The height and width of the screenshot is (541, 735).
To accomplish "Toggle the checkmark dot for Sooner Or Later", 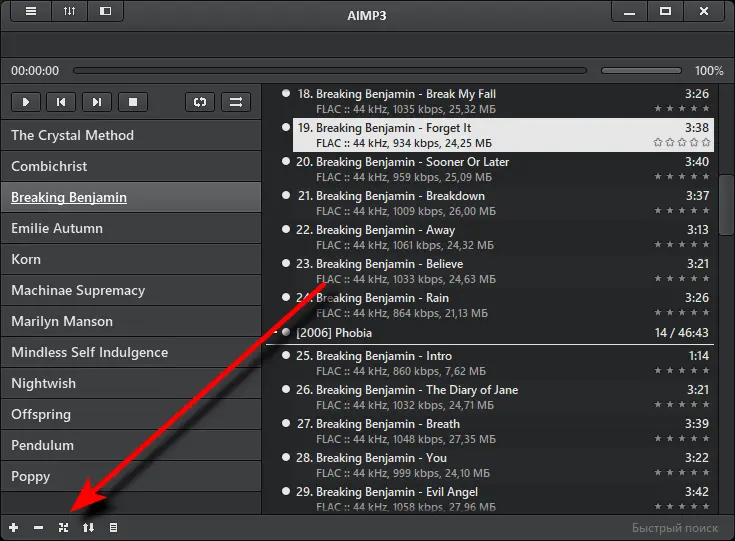I will [x=286, y=161].
